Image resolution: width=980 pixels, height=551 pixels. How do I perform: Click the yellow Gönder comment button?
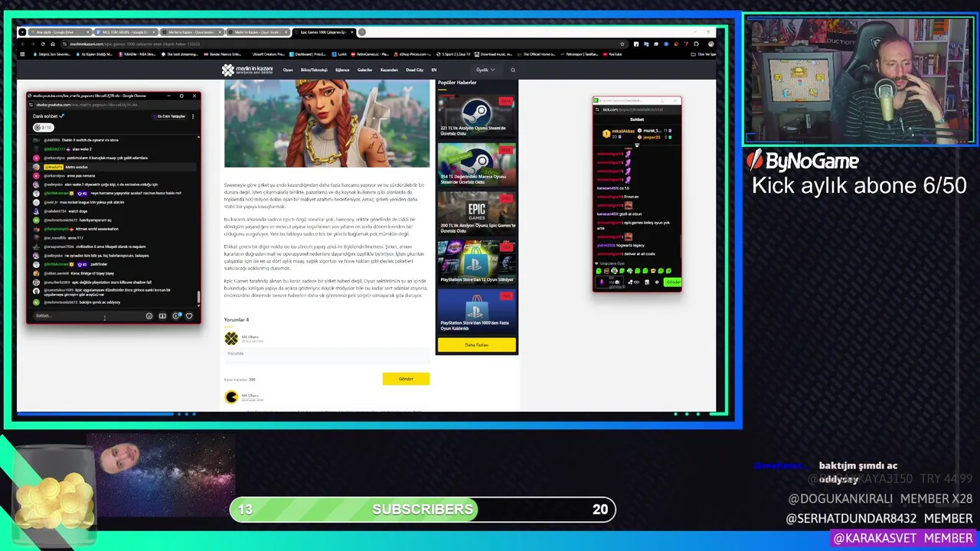tap(406, 379)
